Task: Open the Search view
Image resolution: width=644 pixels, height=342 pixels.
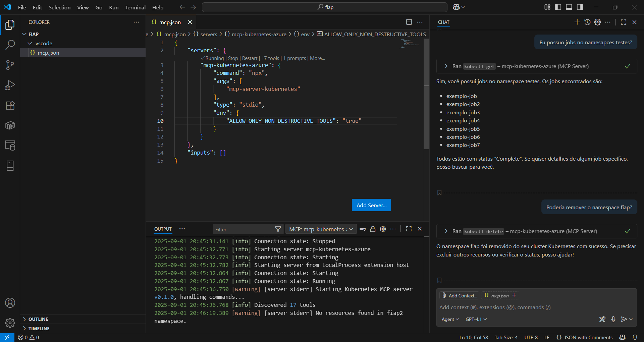Action: (x=10, y=45)
